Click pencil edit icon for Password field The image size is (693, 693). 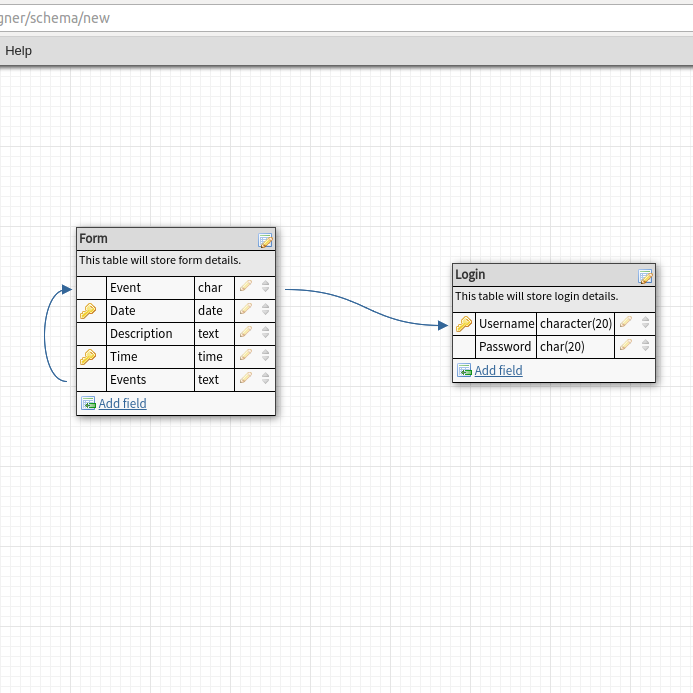click(625, 345)
